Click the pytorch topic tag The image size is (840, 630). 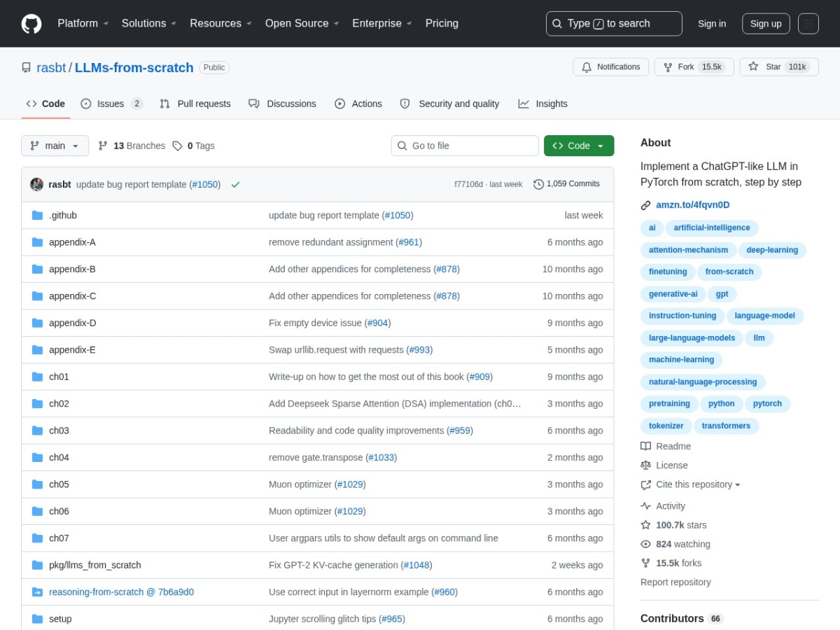coord(768,404)
